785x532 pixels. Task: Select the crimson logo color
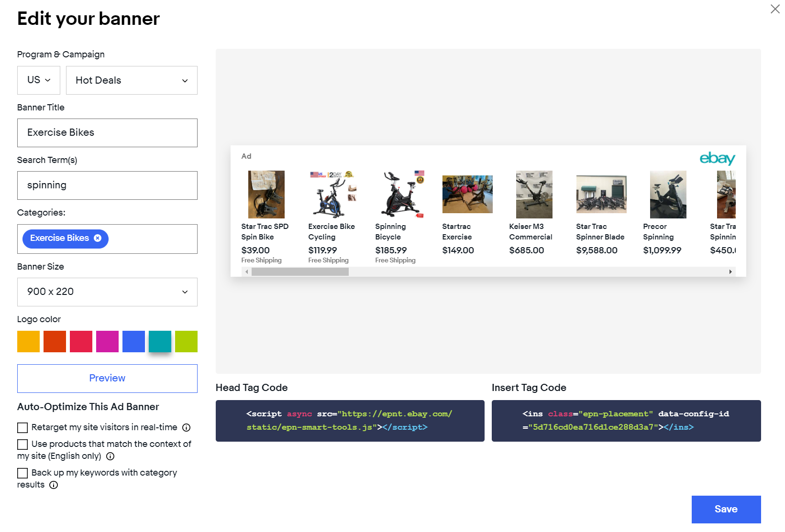click(x=81, y=341)
